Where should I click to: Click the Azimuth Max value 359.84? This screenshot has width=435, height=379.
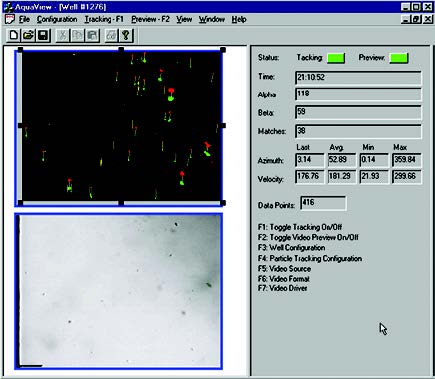(x=407, y=160)
